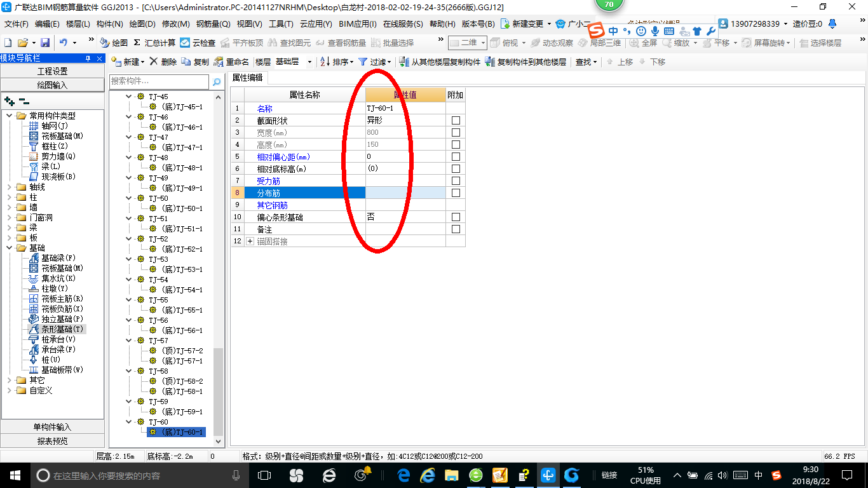Click the new file icon in toolbar
Screen dimensions: 868x488
pyautogui.click(x=8, y=43)
